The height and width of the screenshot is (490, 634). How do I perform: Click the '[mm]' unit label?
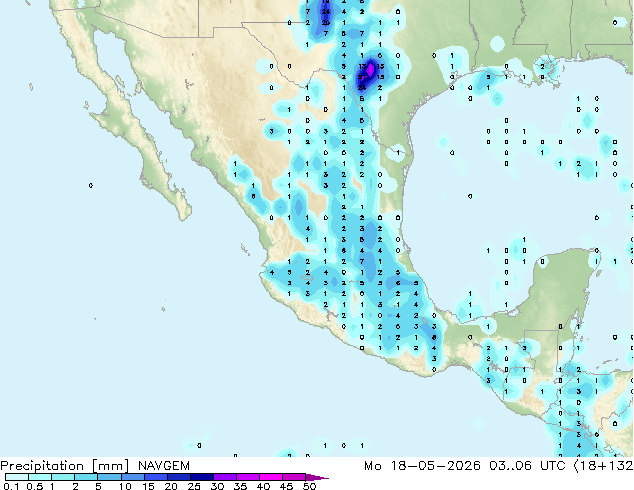110,466
